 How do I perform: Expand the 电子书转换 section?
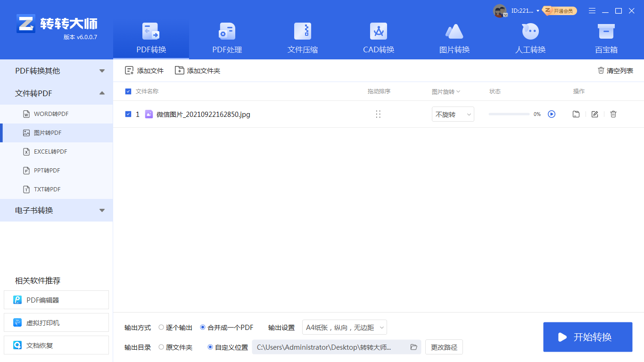point(57,210)
